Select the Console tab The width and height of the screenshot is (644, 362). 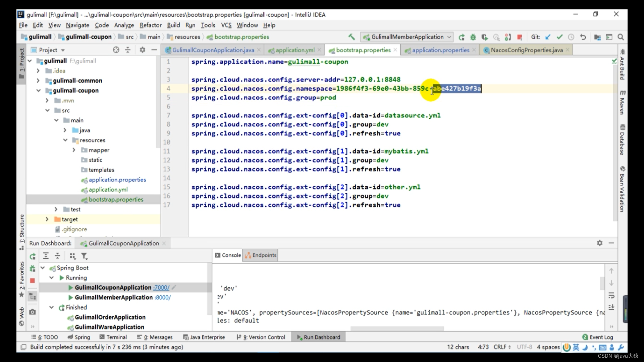coord(228,255)
